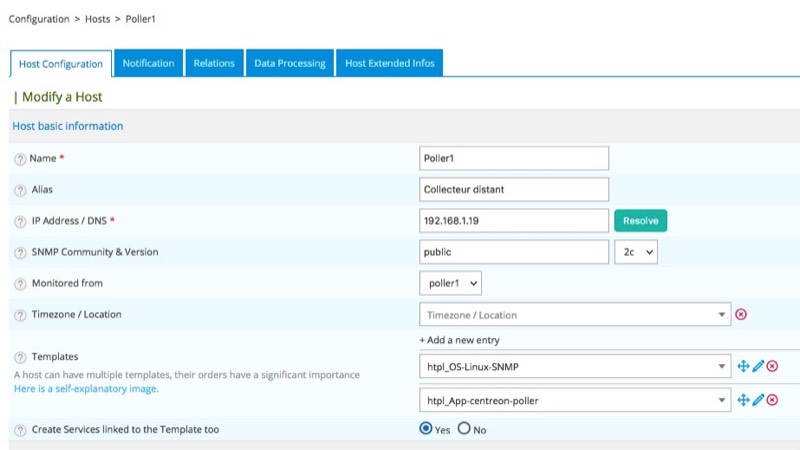Switch to the Notification tab

[148, 63]
